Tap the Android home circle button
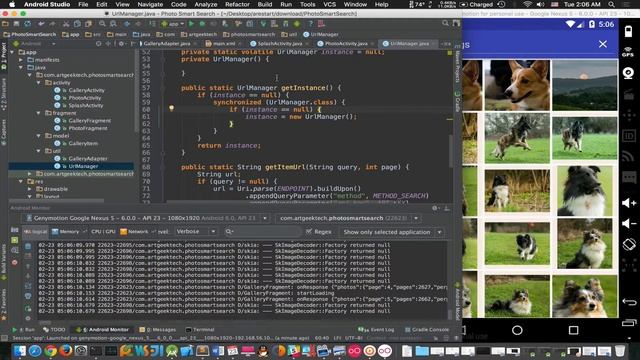This screenshot has height=360, width=640. (517, 330)
